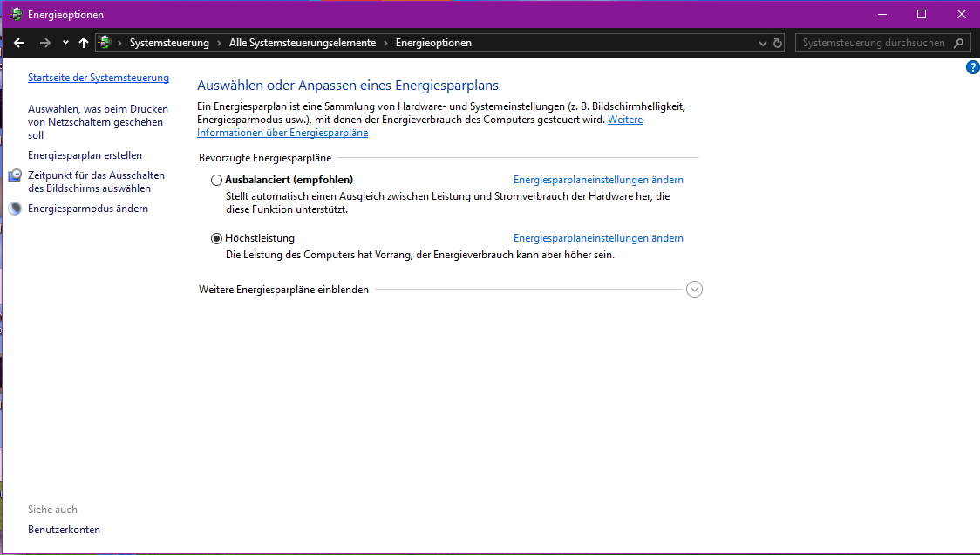Screen dimensions: 980x555
Task: Click the moon icon beside Energiesparmodus ändern
Action: [x=15, y=209]
